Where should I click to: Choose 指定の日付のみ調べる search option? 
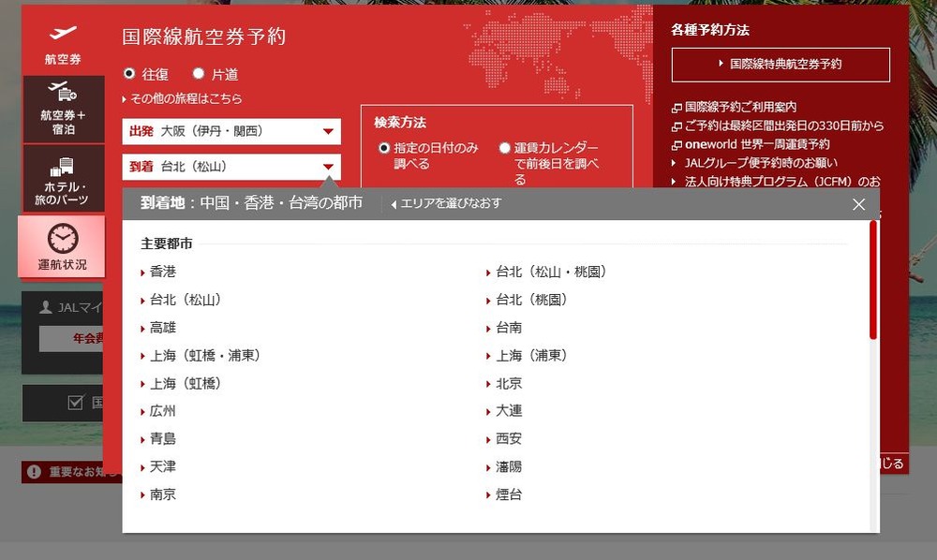point(384,147)
